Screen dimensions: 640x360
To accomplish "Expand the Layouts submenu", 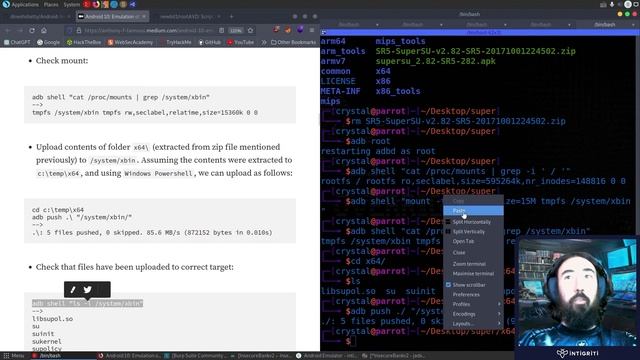I will [473, 324].
